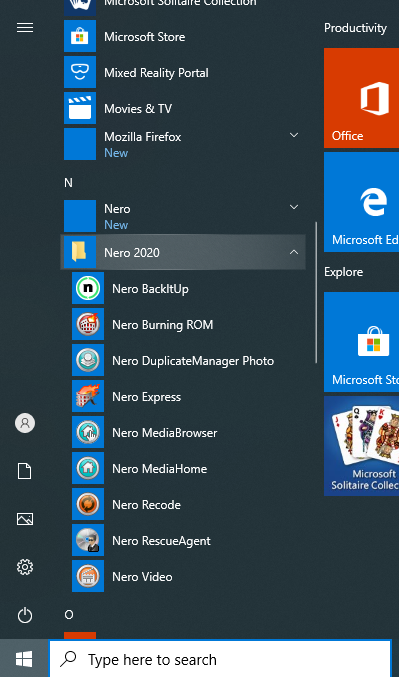399x677 pixels.
Task: Select the Nero MediaHome label
Action: [x=159, y=468]
